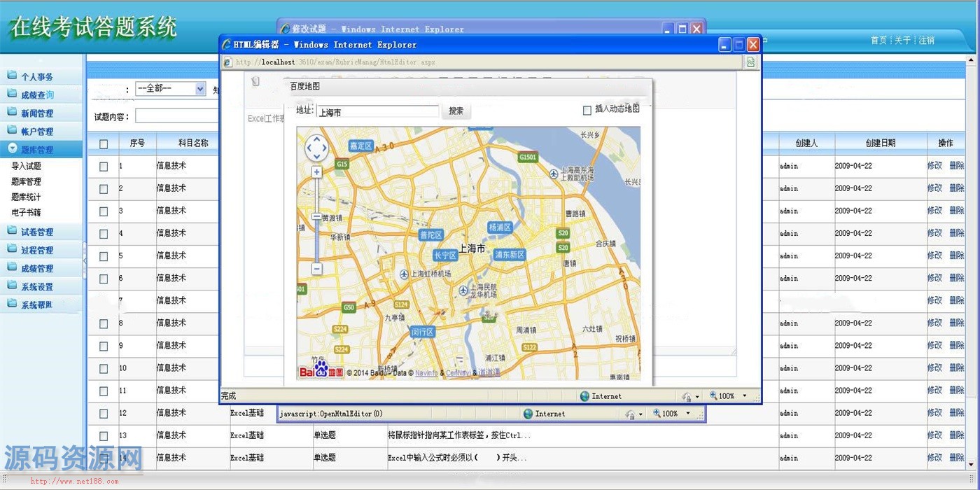Open the --全部-- dropdown list
The width and height of the screenshot is (980, 490).
[x=200, y=89]
